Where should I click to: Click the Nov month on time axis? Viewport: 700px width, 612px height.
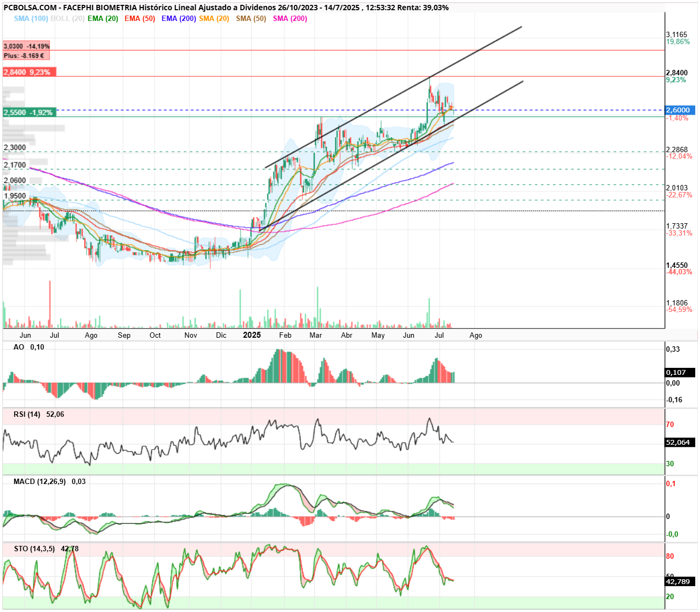tap(190, 335)
